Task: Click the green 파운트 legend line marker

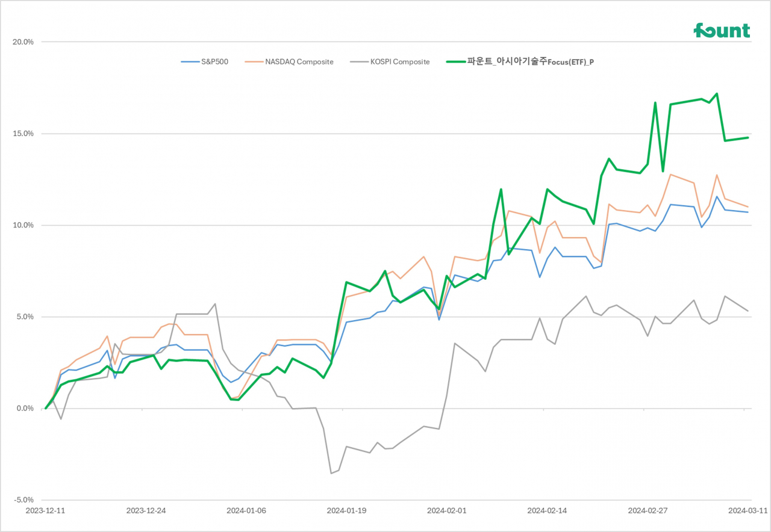Action: pyautogui.click(x=456, y=62)
